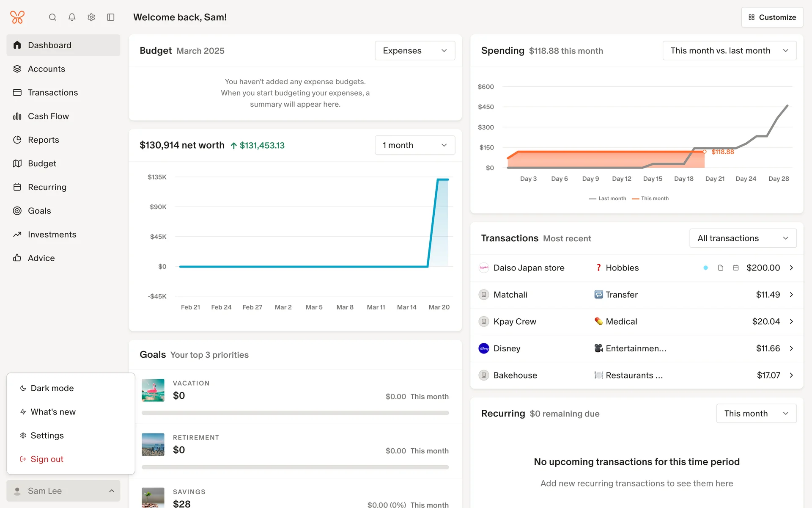Click Sign out in user menu

47,459
